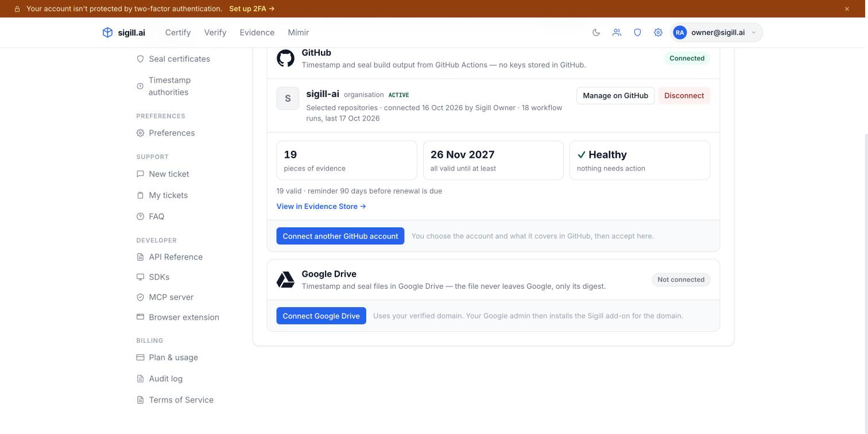Screen dimensions: 868x434
Task: Disconnect the sigill-ai GitHub organisation
Action: [x=684, y=96]
